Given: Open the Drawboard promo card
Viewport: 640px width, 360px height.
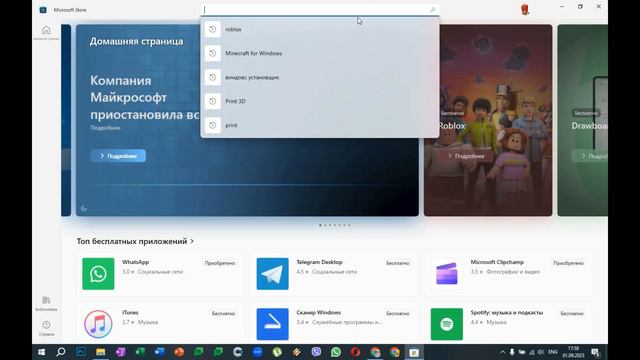Looking at the screenshot, I should pyautogui.click(x=582, y=120).
